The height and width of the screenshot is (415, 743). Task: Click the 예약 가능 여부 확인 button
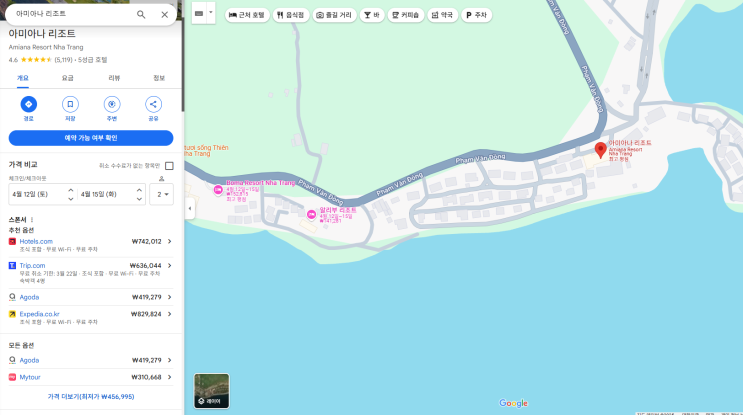[91, 138]
